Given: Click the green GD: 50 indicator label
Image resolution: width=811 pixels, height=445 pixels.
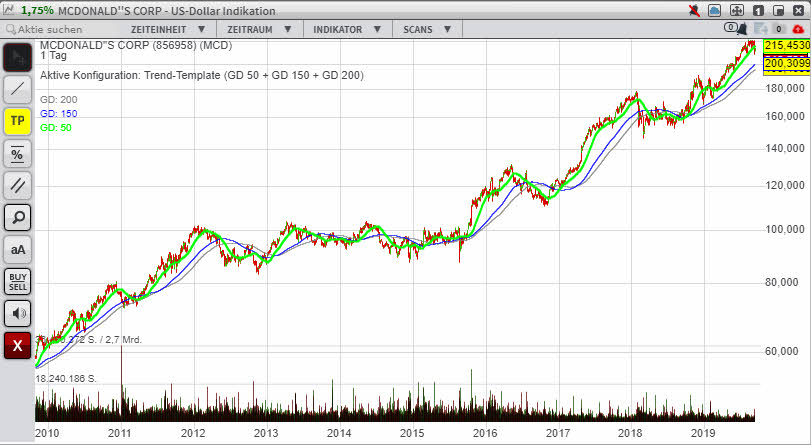Looking at the screenshot, I should (56, 128).
